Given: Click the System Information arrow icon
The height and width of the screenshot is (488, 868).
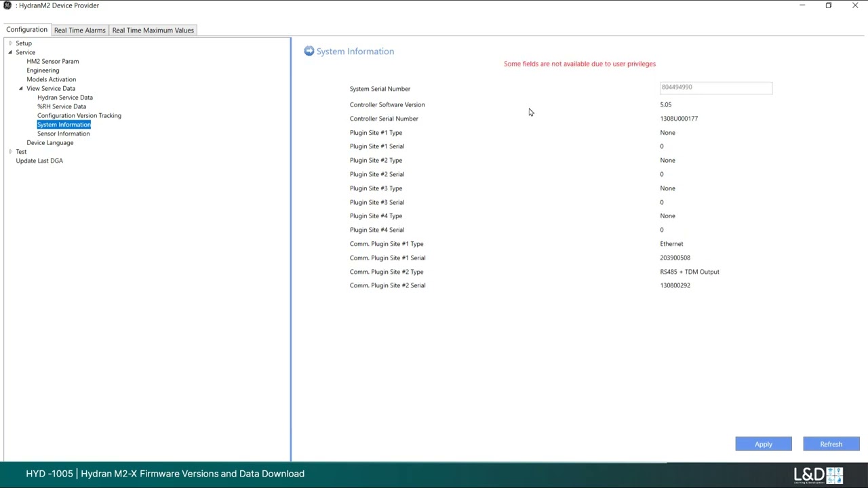Looking at the screenshot, I should click(309, 51).
